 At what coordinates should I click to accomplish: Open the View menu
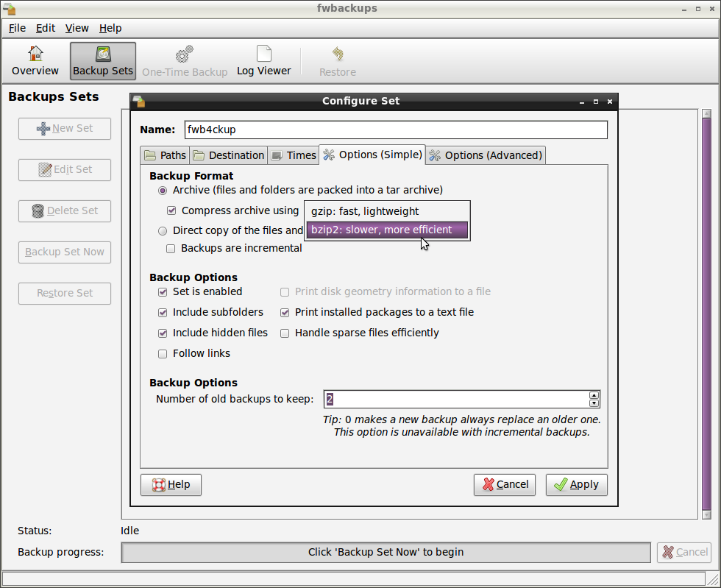click(77, 28)
